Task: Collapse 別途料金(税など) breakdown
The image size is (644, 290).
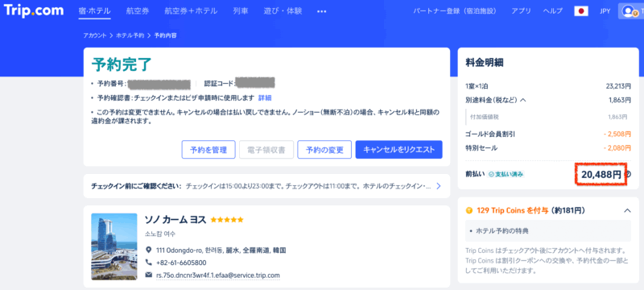Action: coord(522,99)
